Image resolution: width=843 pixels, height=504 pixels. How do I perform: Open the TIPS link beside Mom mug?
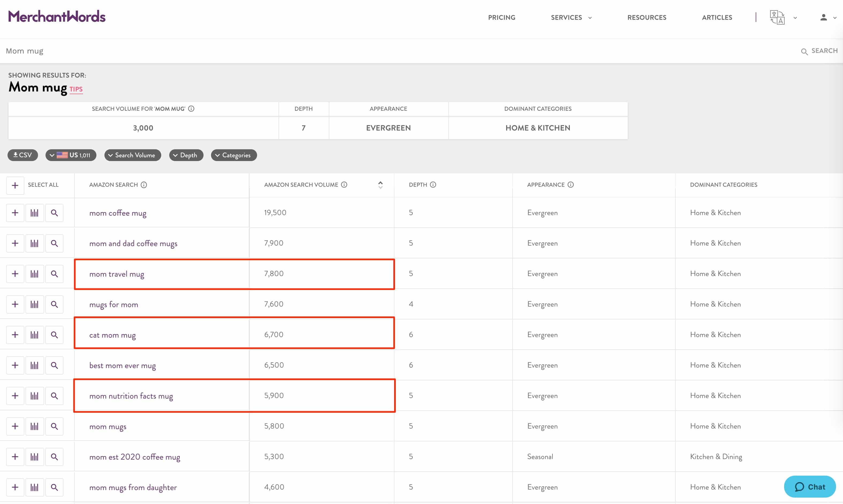tap(76, 89)
